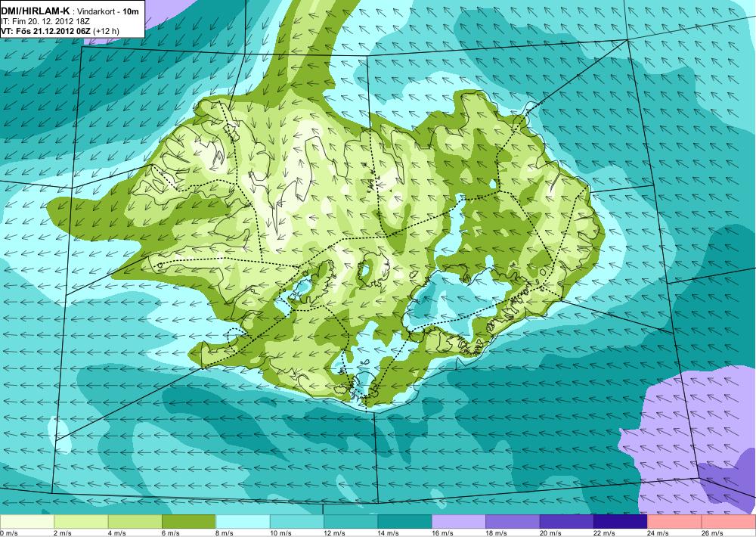
Task: Click the '10 m/s' legend label
Action: 280,533
